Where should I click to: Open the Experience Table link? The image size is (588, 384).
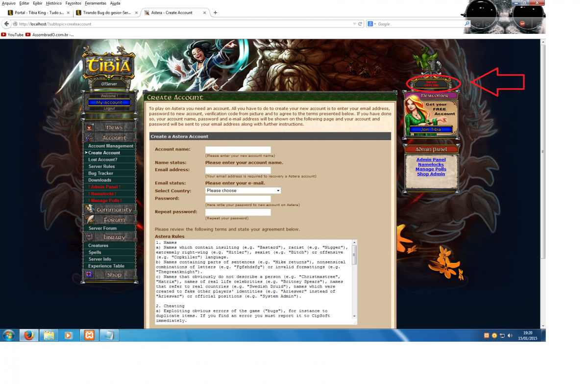[106, 266]
